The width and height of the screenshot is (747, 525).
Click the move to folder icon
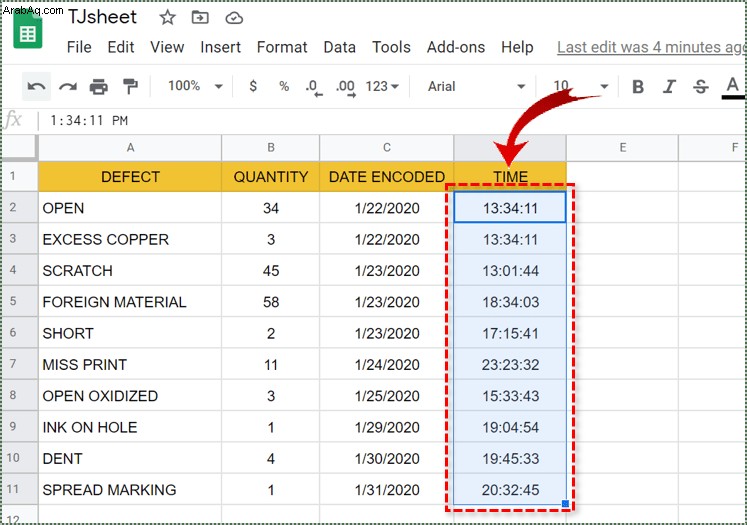click(x=200, y=18)
